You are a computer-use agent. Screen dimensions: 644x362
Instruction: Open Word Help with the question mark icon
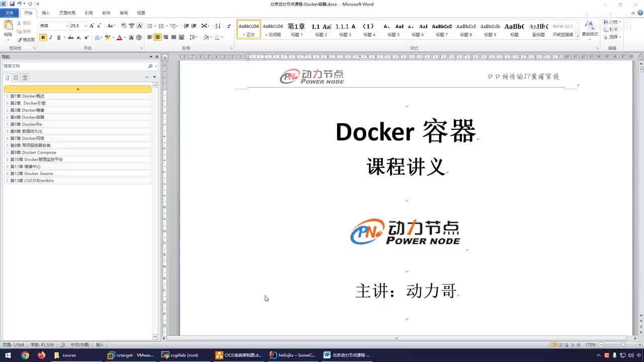point(639,13)
